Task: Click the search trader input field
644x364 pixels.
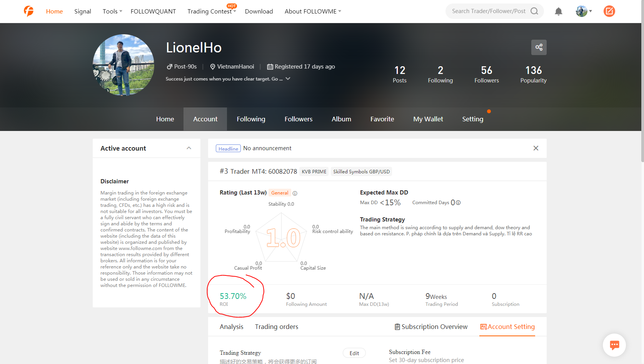Action: click(x=489, y=11)
